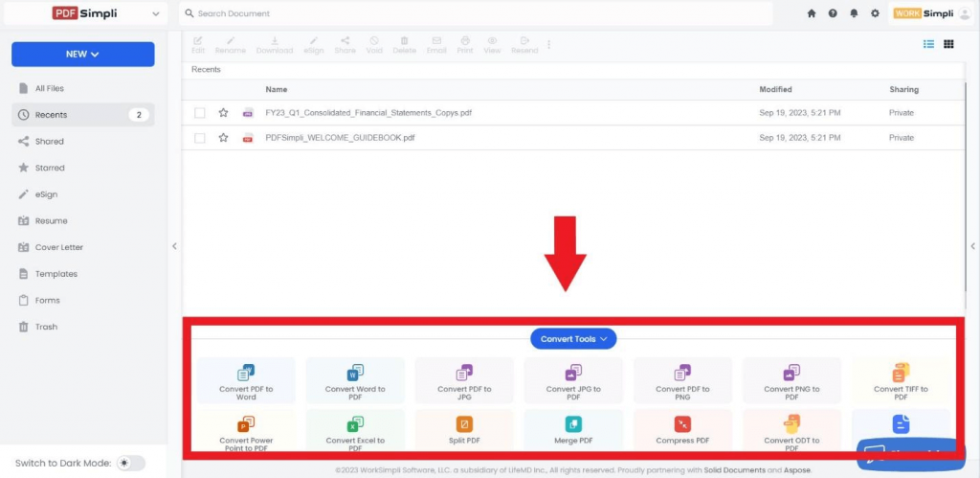Star the PDFSimpli_WELCOME_GUIDEBOOK.pdf file
This screenshot has width=980, height=478.
click(x=223, y=138)
